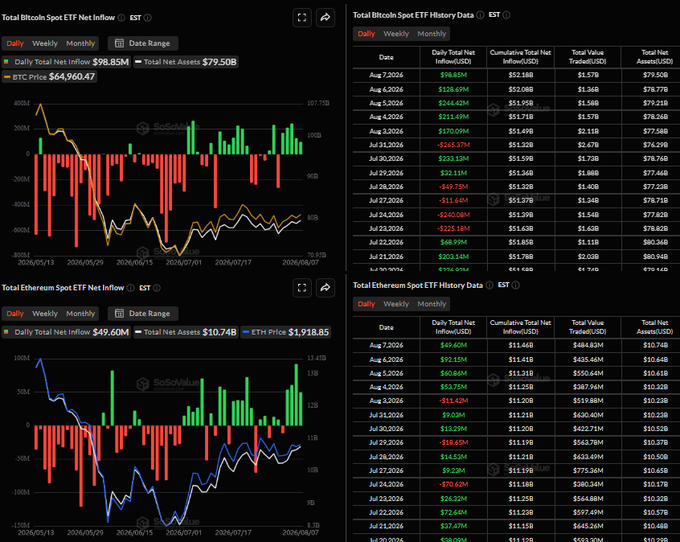Switch Bitcoin History Data to Weekly

tap(396, 34)
